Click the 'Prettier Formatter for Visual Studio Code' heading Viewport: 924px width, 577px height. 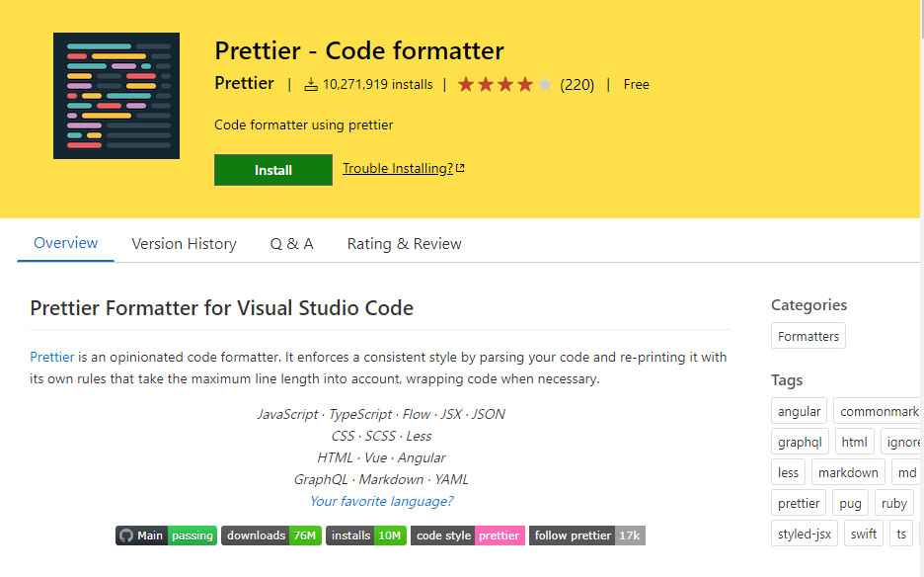click(x=221, y=308)
